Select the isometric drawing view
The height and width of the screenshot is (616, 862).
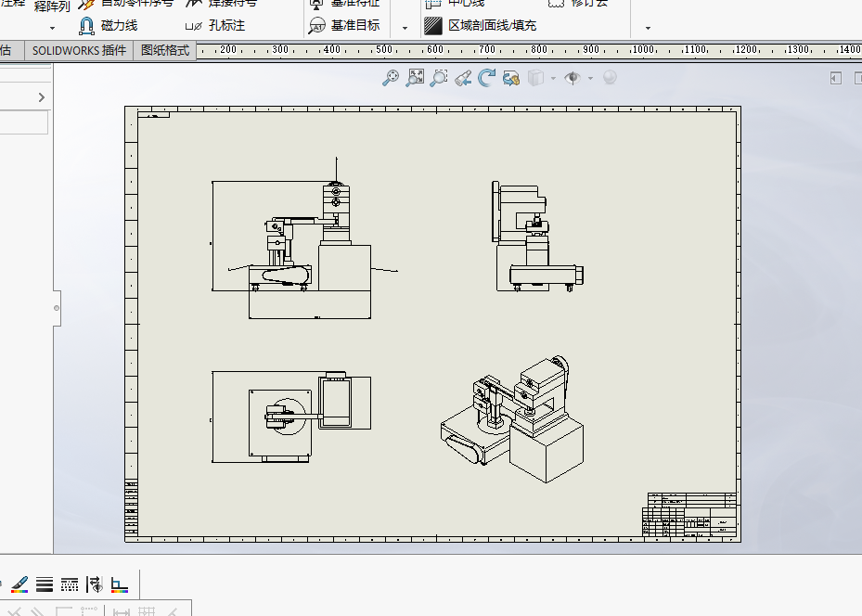click(512, 419)
